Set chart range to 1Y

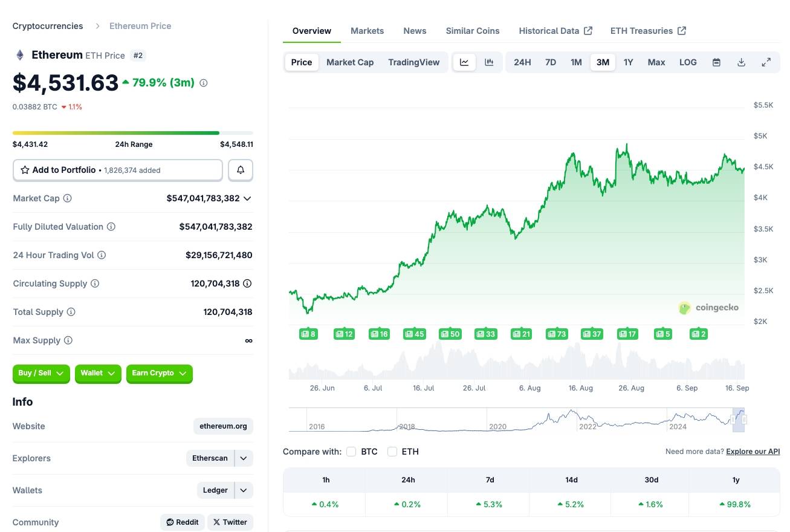coord(629,62)
